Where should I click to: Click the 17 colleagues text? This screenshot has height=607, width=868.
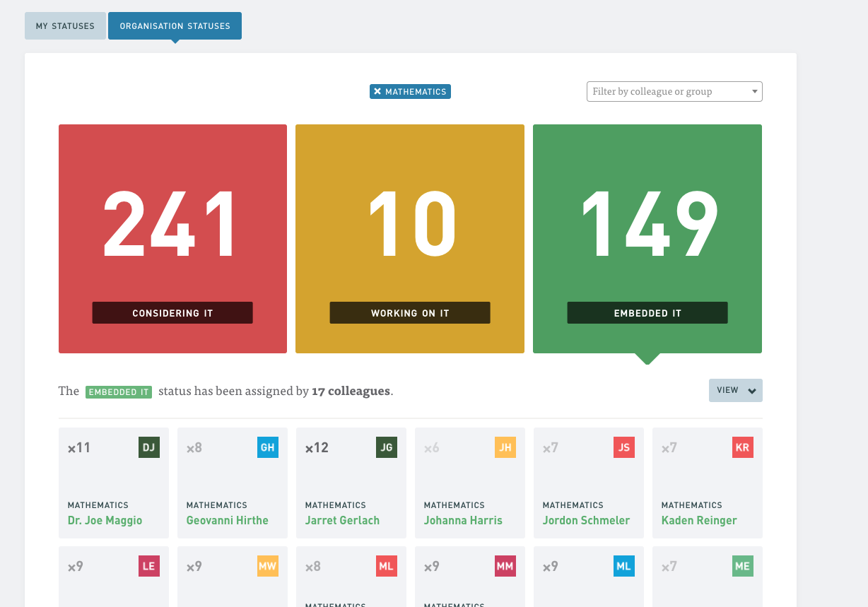[x=351, y=391]
